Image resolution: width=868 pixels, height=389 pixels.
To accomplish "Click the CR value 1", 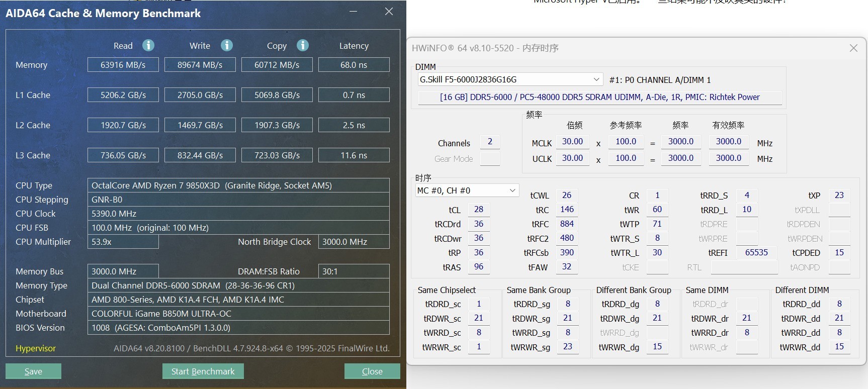I will pos(657,196).
